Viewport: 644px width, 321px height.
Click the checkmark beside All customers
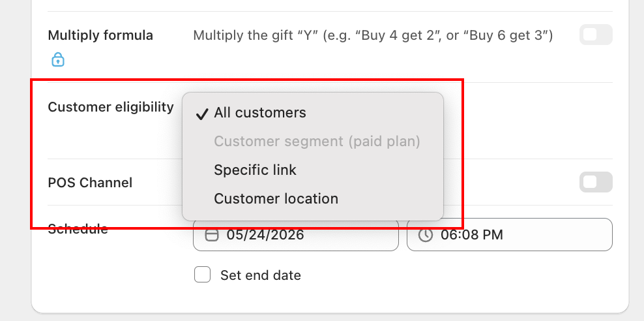(201, 114)
